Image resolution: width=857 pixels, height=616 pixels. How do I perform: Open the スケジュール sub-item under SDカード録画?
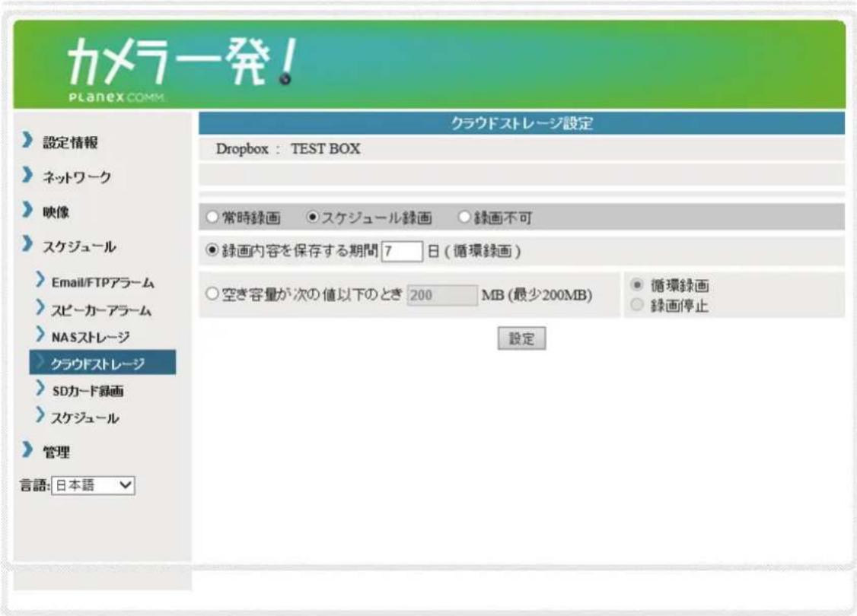point(84,418)
